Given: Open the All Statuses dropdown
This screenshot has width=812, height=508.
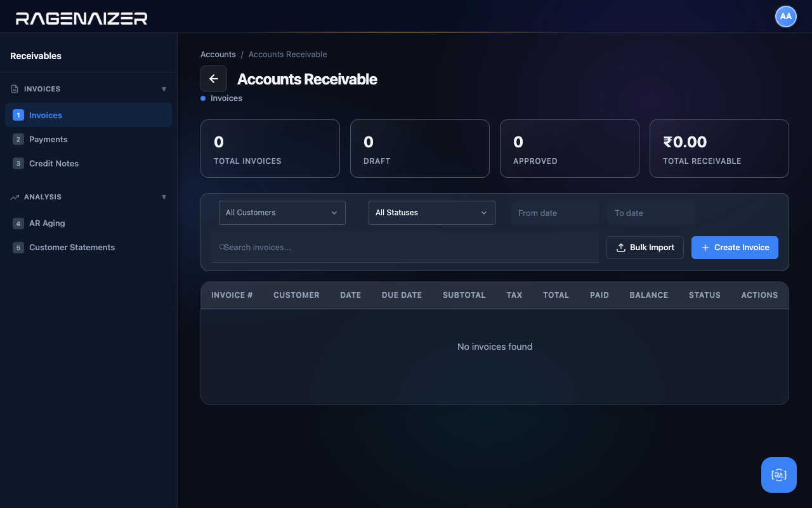Looking at the screenshot, I should [432, 213].
